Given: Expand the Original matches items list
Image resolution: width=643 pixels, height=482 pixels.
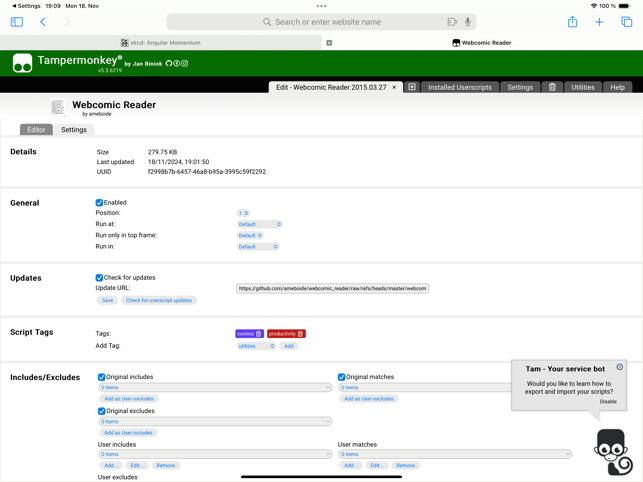Looking at the screenshot, I should pos(425,388).
